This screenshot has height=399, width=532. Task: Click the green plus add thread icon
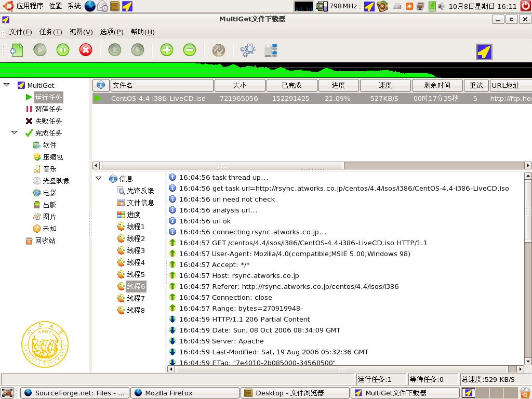tap(167, 50)
